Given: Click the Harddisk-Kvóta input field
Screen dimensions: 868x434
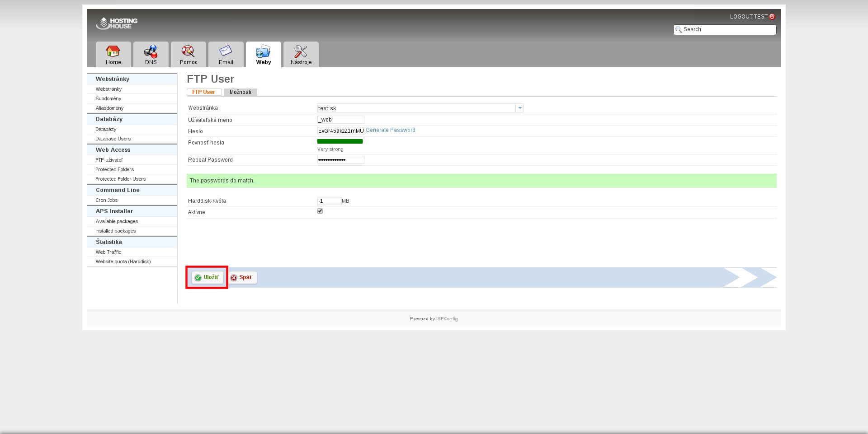Looking at the screenshot, I should pos(329,201).
